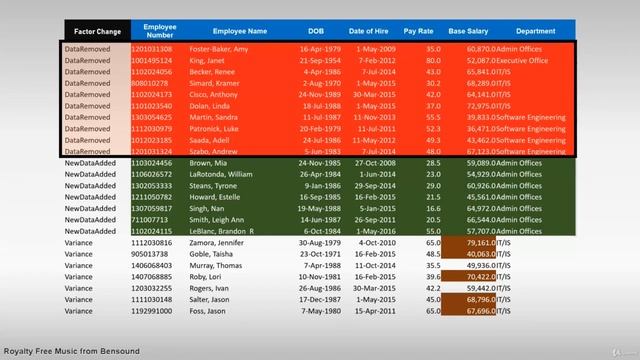Select employee name Foster-Baker, Amy
The width and height of the screenshot is (640, 360).
pos(218,49)
